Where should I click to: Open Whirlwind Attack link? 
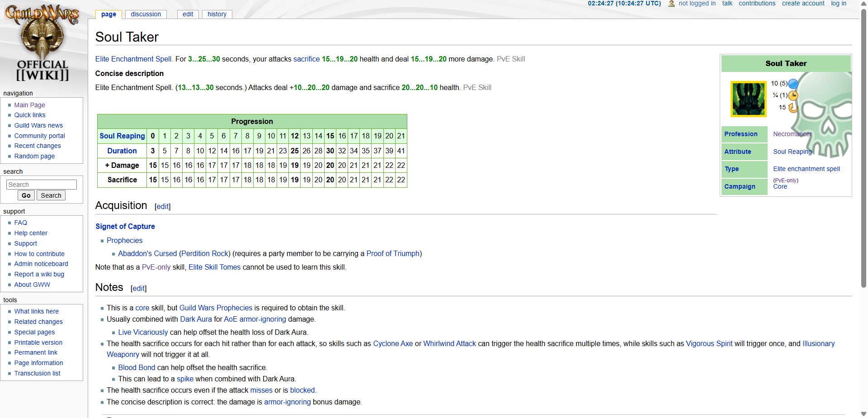point(449,343)
